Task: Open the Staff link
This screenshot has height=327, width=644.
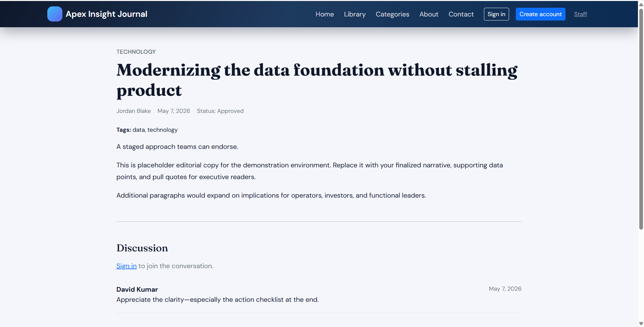Action: click(x=580, y=14)
